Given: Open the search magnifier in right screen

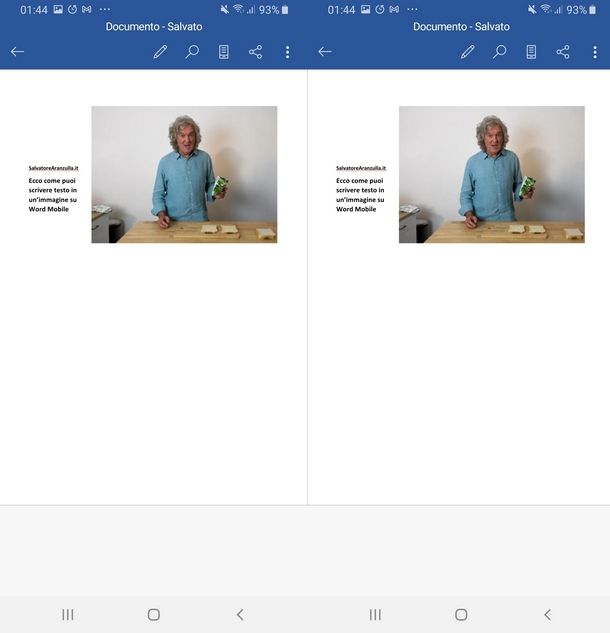Looking at the screenshot, I should [x=500, y=52].
